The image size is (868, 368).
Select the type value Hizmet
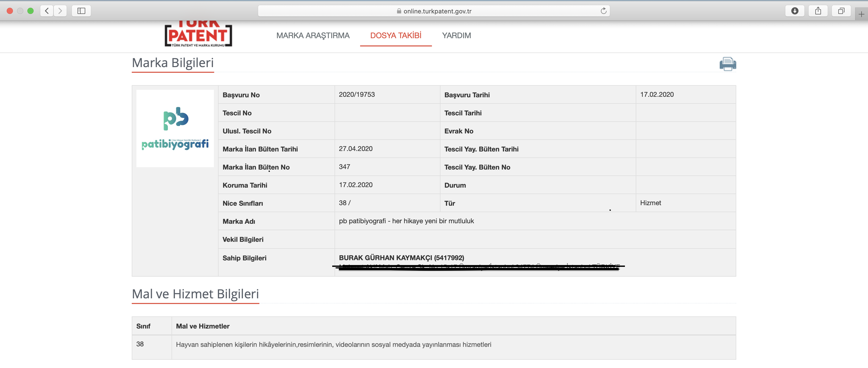click(650, 203)
